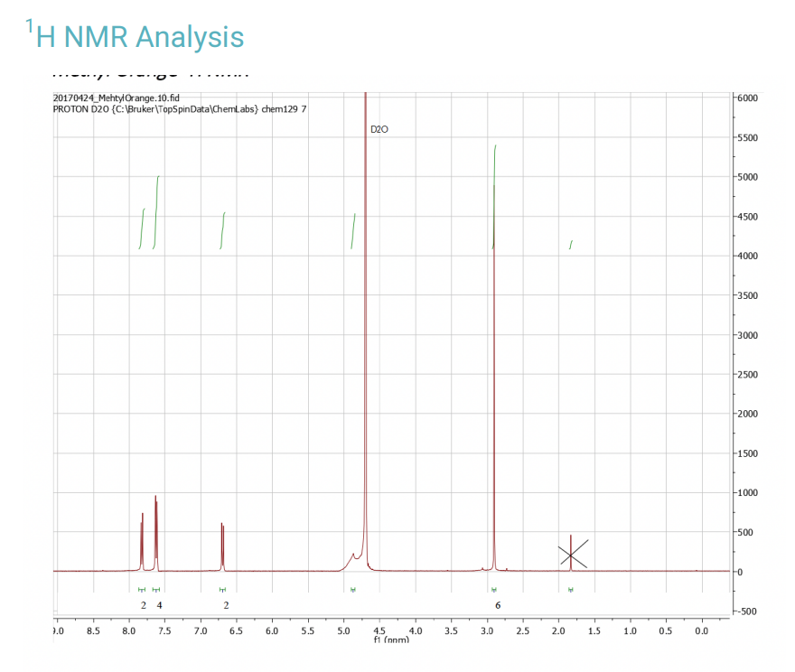The image size is (795, 672).
Task: Expand the integration value '4' below 7.6 ppm
Action: pos(159,603)
